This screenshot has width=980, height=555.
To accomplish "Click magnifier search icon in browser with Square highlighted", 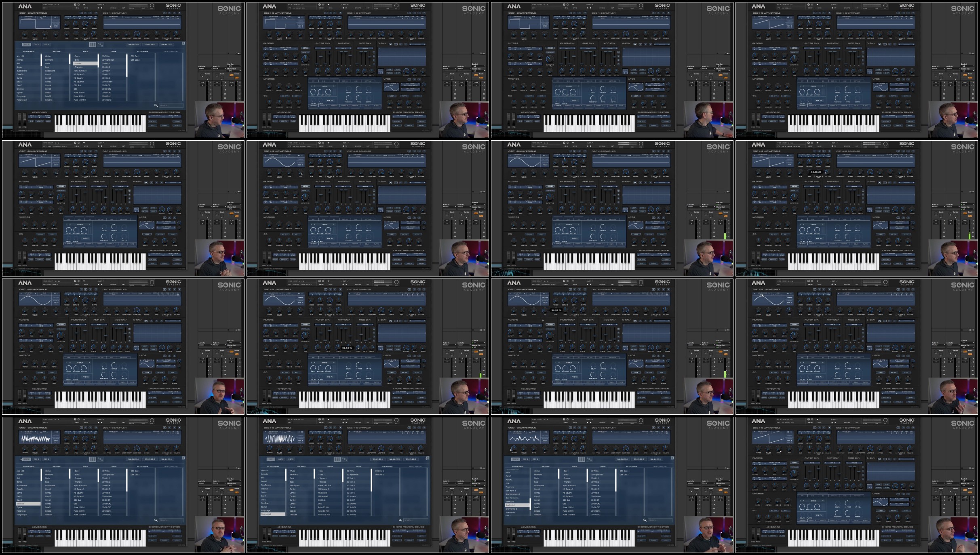I will pyautogui.click(x=156, y=106).
